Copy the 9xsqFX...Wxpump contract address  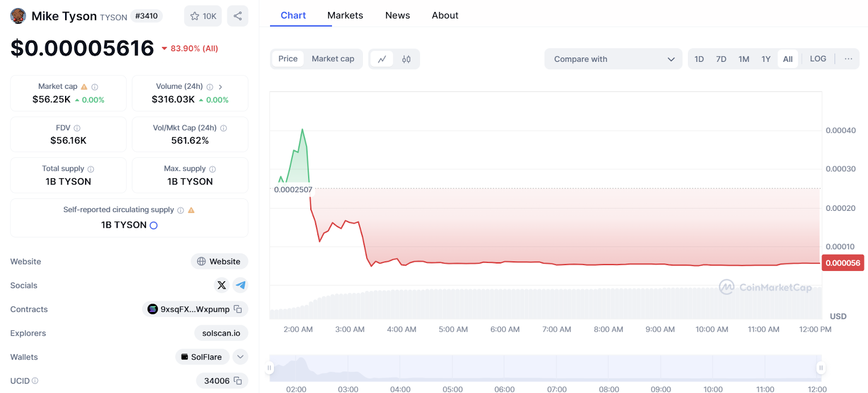click(x=238, y=309)
